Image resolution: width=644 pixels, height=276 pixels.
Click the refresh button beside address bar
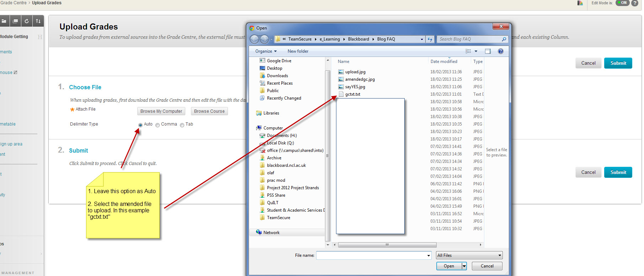(x=430, y=39)
